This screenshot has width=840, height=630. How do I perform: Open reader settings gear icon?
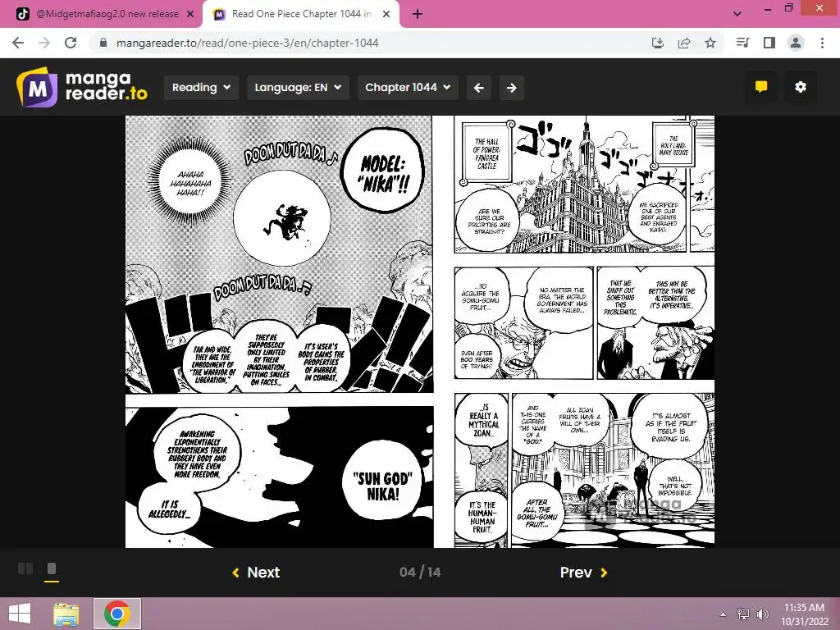[x=801, y=87]
